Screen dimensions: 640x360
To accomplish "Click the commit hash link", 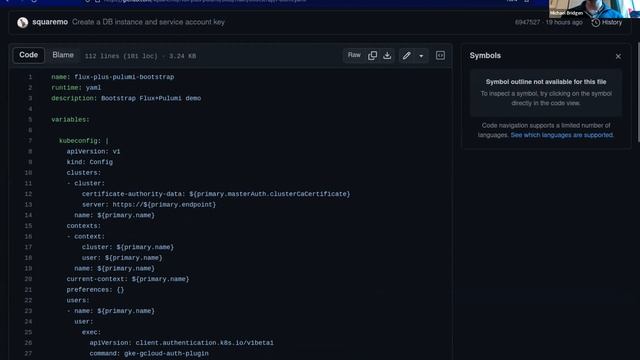I will tap(527, 22).
